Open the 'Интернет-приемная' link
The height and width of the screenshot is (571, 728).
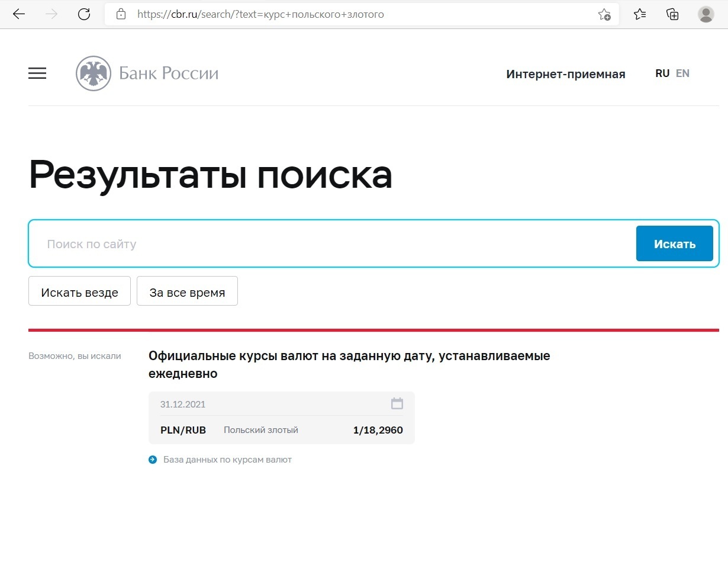click(565, 74)
